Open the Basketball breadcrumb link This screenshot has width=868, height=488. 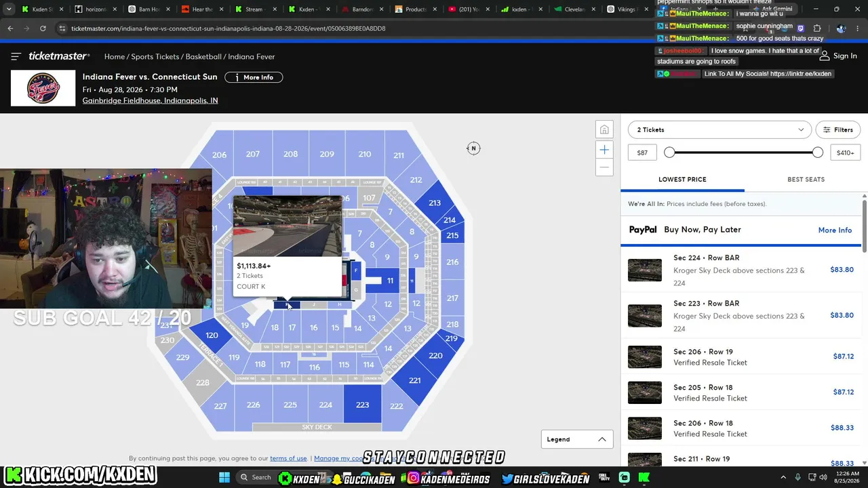pyautogui.click(x=203, y=56)
